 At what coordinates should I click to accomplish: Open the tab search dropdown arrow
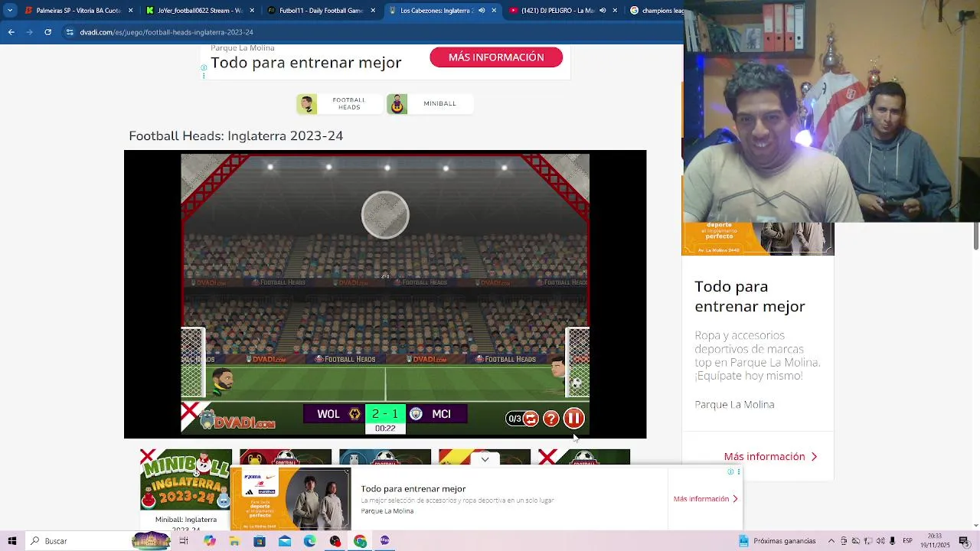coord(10,11)
